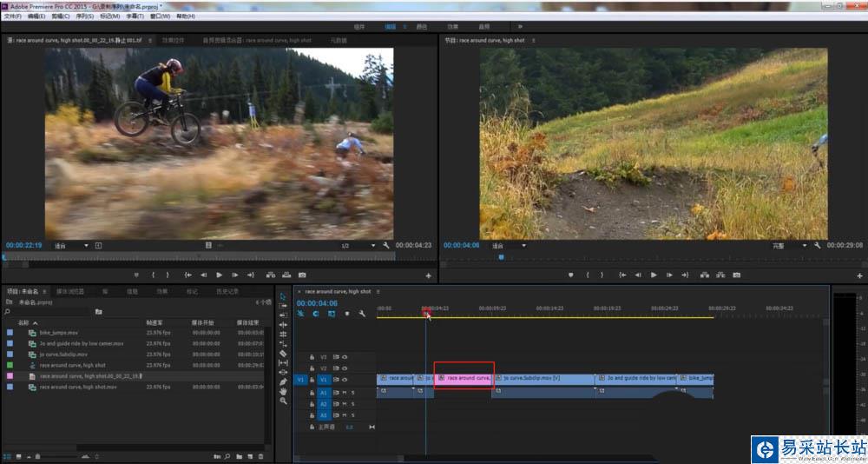Viewport: 868px width, 464px height.
Task: Select the Pen tool
Action: (283, 381)
